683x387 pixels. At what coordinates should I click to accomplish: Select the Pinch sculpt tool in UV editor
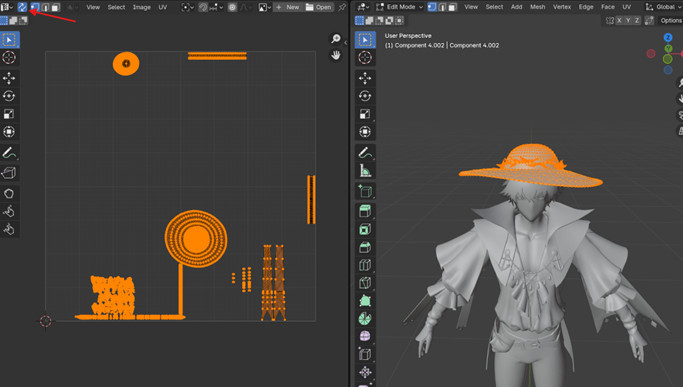coord(9,229)
